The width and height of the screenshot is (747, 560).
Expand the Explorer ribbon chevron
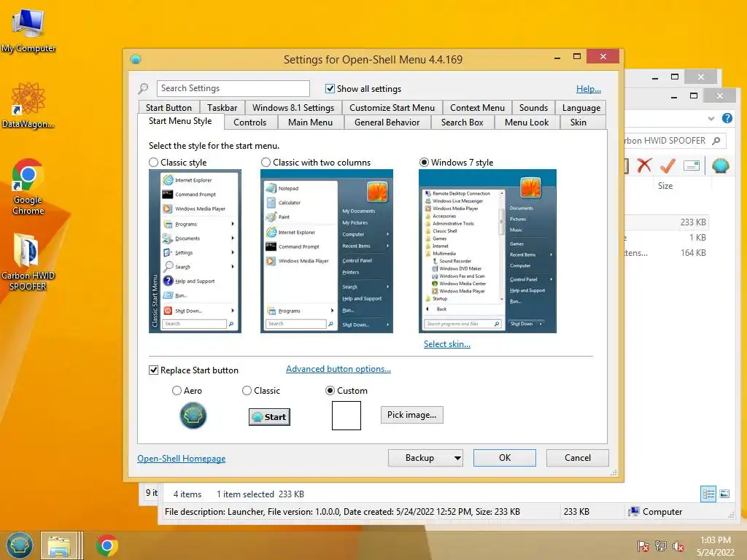pos(711,119)
